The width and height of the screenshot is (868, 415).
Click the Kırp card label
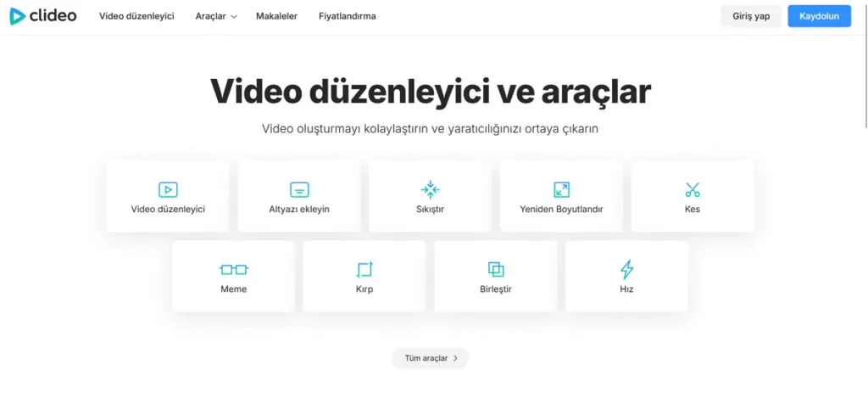pos(364,289)
